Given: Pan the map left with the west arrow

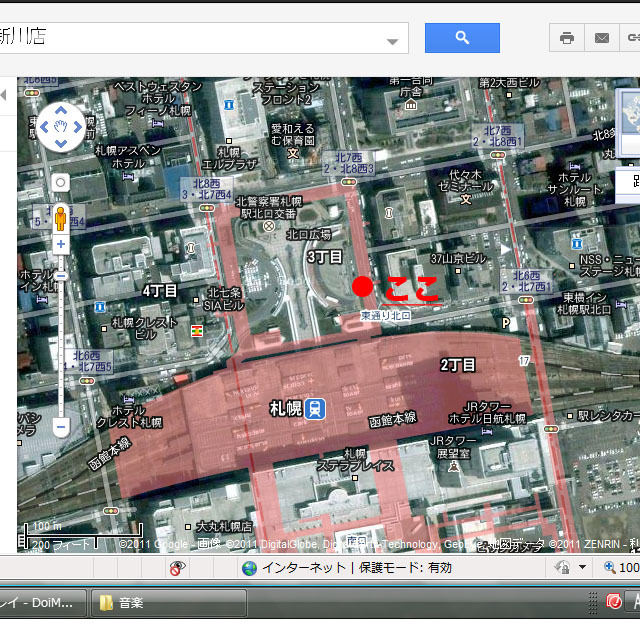Looking at the screenshot, I should (45, 127).
